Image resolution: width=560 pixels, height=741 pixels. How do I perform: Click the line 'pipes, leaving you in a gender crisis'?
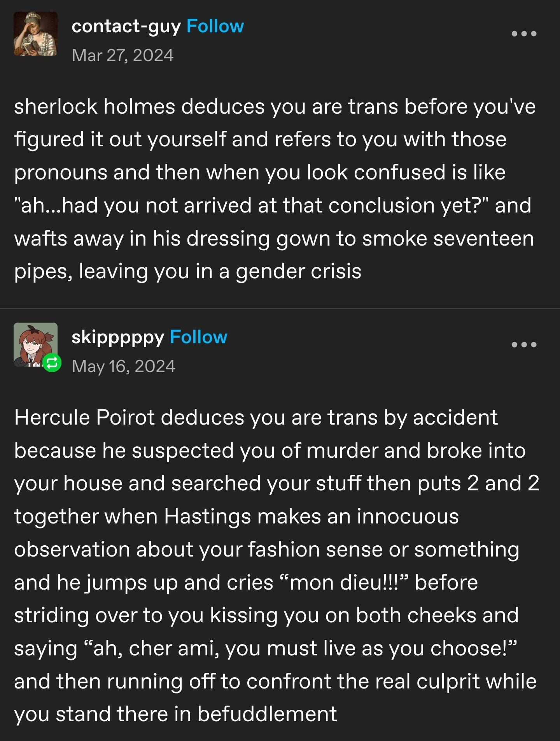(188, 271)
